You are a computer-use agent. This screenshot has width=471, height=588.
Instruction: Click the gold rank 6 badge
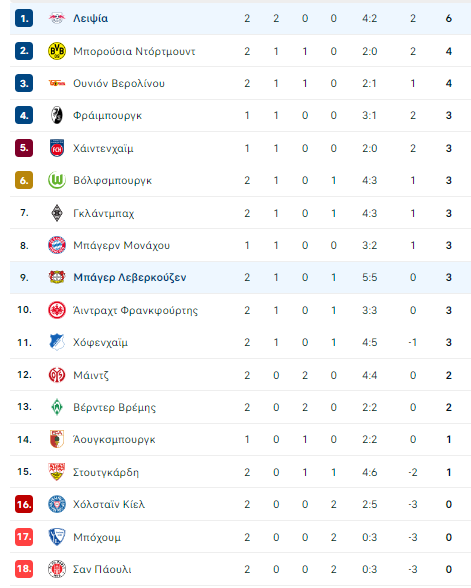pos(24,180)
